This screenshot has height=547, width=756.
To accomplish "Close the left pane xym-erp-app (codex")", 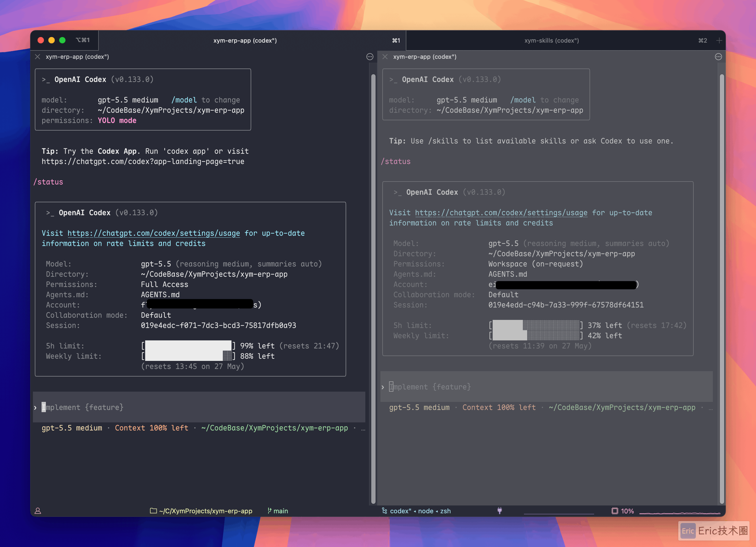I will pyautogui.click(x=38, y=57).
